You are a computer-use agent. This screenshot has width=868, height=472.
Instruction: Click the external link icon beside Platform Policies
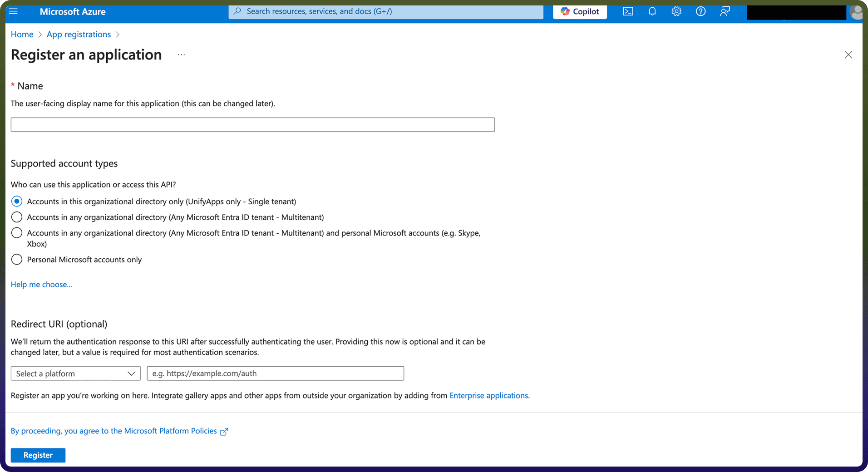click(x=224, y=432)
